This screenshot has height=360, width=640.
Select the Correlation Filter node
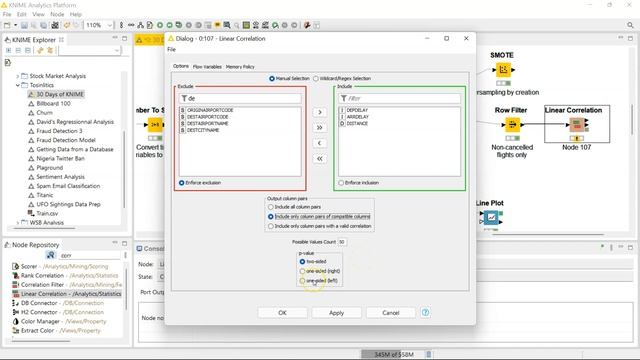point(67,284)
